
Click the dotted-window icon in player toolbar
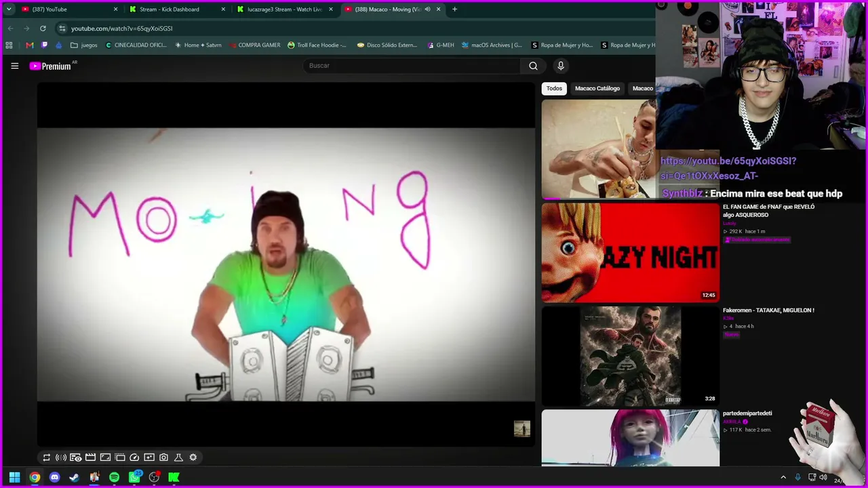[x=120, y=457]
